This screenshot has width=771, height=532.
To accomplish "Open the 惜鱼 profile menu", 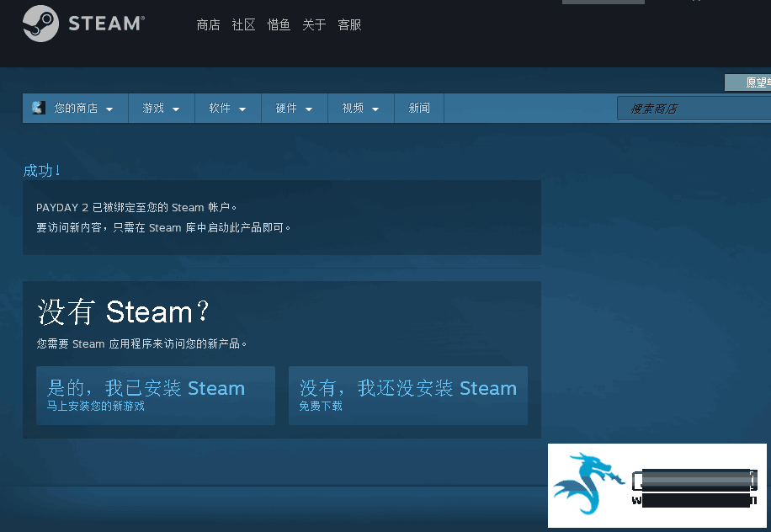I will click(279, 24).
